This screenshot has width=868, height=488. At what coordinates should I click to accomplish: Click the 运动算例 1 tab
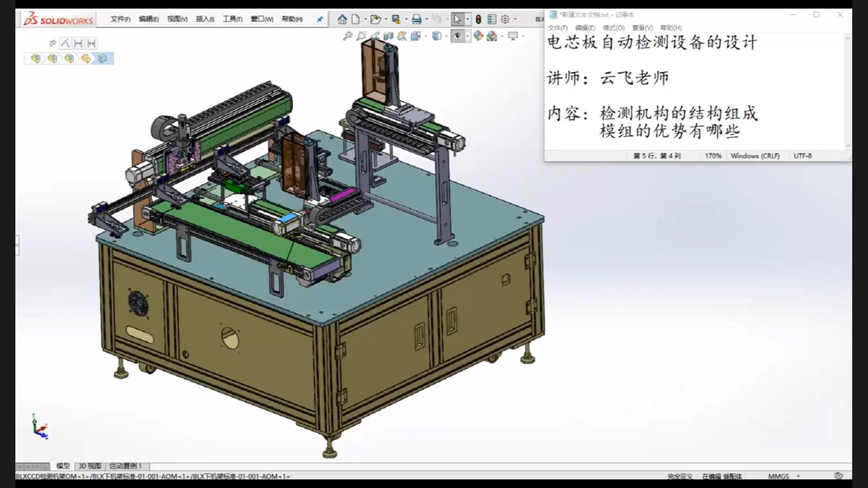[x=125, y=466]
